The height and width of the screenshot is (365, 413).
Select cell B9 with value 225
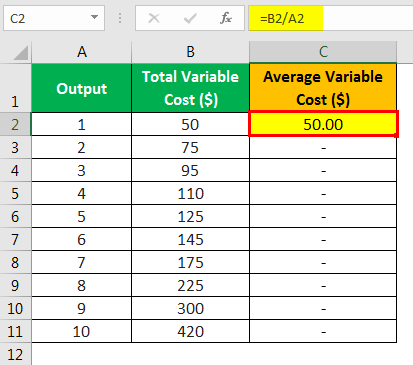(190, 285)
